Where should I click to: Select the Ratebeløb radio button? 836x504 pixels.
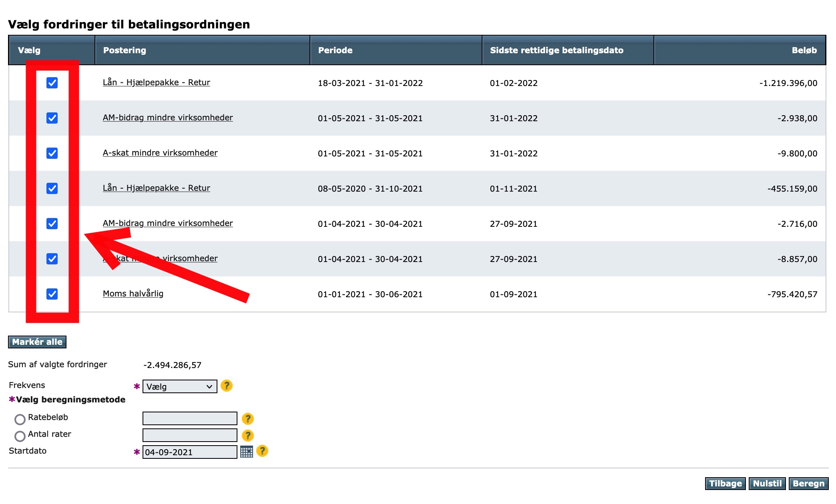click(x=20, y=419)
